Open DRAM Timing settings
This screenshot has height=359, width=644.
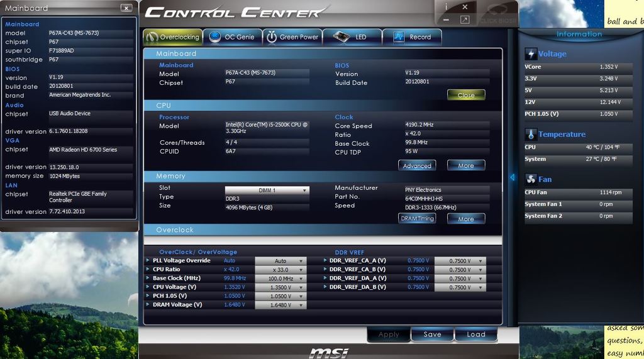417,219
